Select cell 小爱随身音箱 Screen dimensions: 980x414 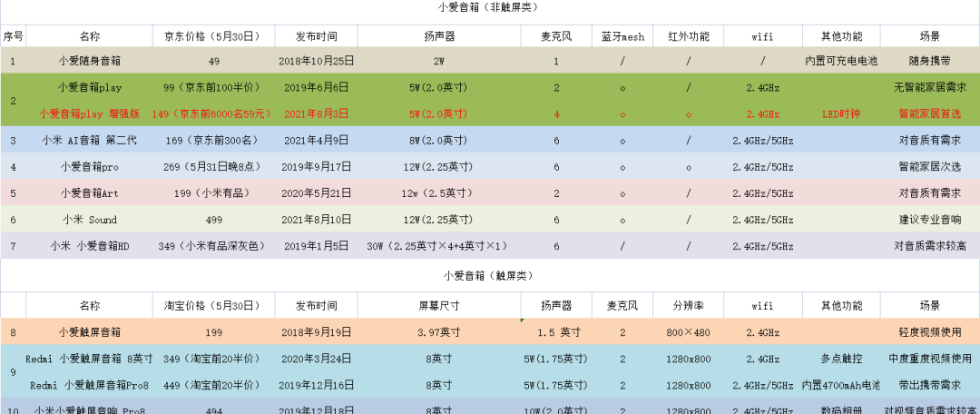[x=89, y=62]
